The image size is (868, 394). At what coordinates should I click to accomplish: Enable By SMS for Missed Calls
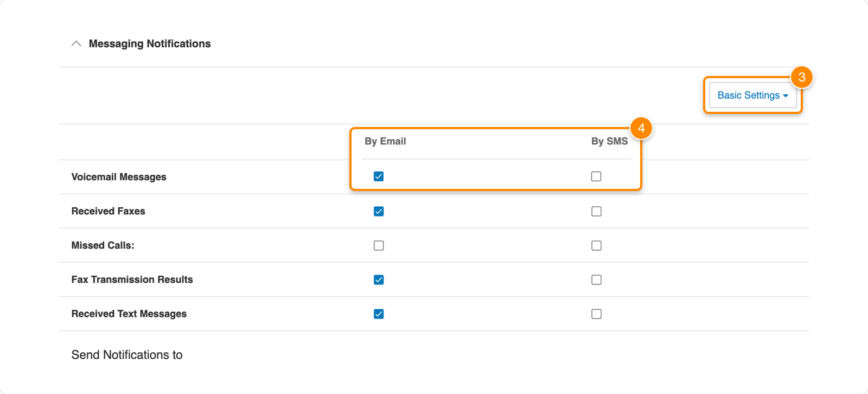[x=596, y=245]
